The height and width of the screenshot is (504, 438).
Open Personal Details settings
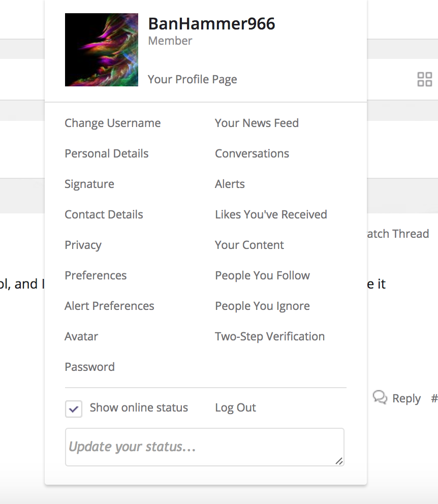pos(106,153)
